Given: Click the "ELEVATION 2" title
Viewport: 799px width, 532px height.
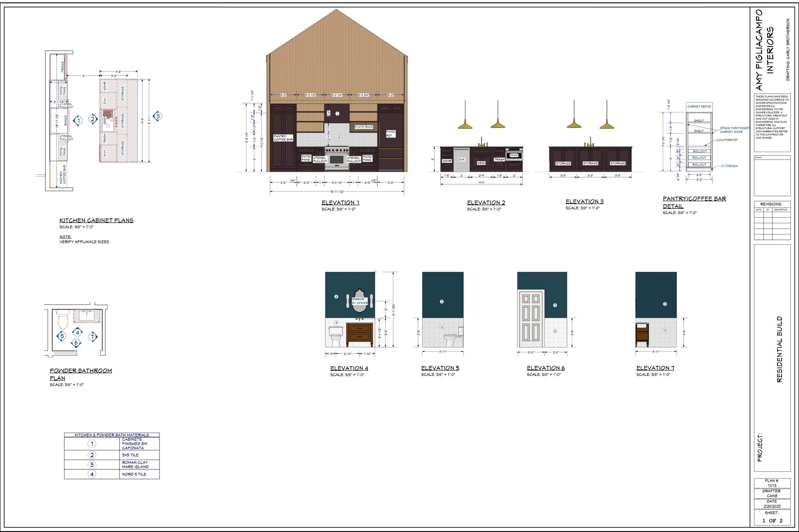Looking at the screenshot, I should (x=486, y=202).
